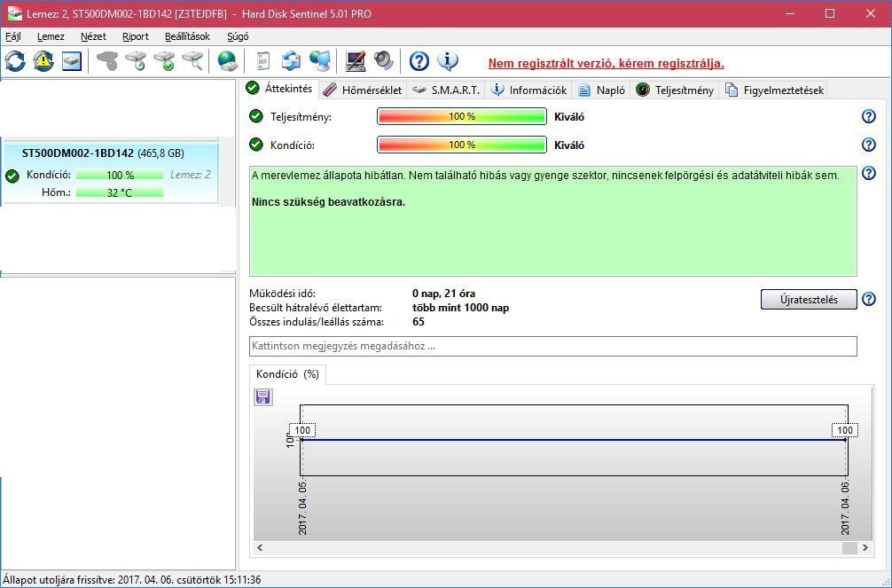Switch to the S.M.A.R.T. tab
The image size is (892, 588).
tap(447, 90)
